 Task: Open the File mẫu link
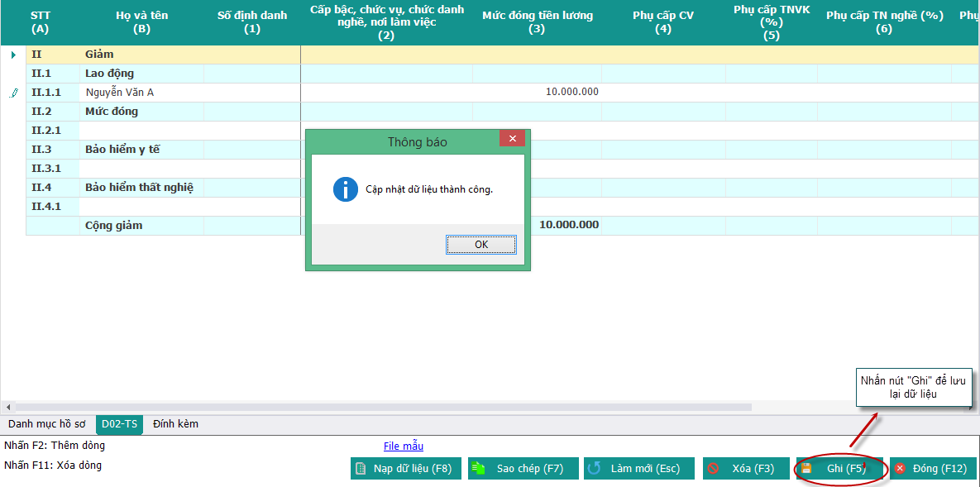pos(404,446)
